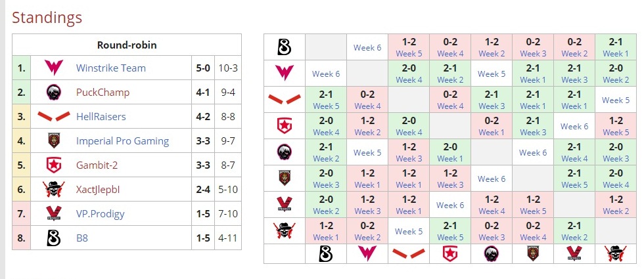
Task: Open the PuckChamp team page link
Action: (103, 92)
